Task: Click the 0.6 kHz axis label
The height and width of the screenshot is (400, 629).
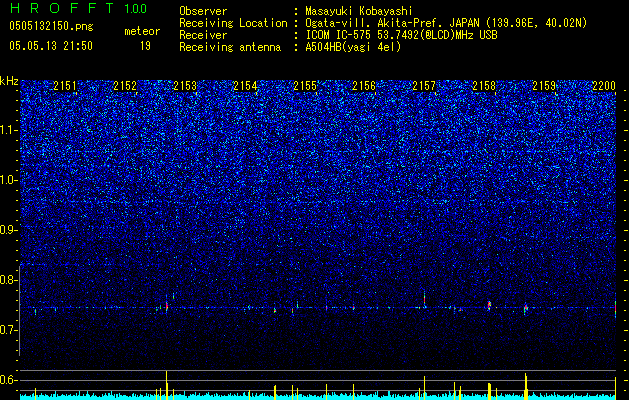Action: (9, 380)
